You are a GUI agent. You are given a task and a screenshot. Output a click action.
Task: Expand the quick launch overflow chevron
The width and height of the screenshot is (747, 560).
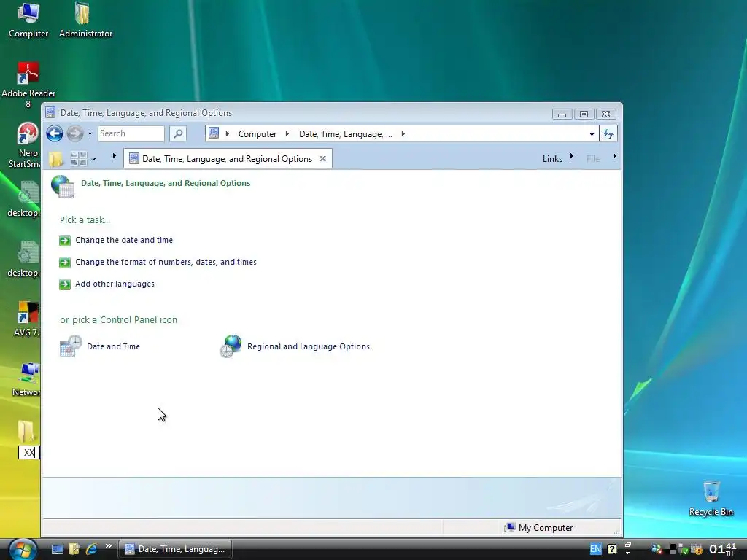click(x=109, y=546)
